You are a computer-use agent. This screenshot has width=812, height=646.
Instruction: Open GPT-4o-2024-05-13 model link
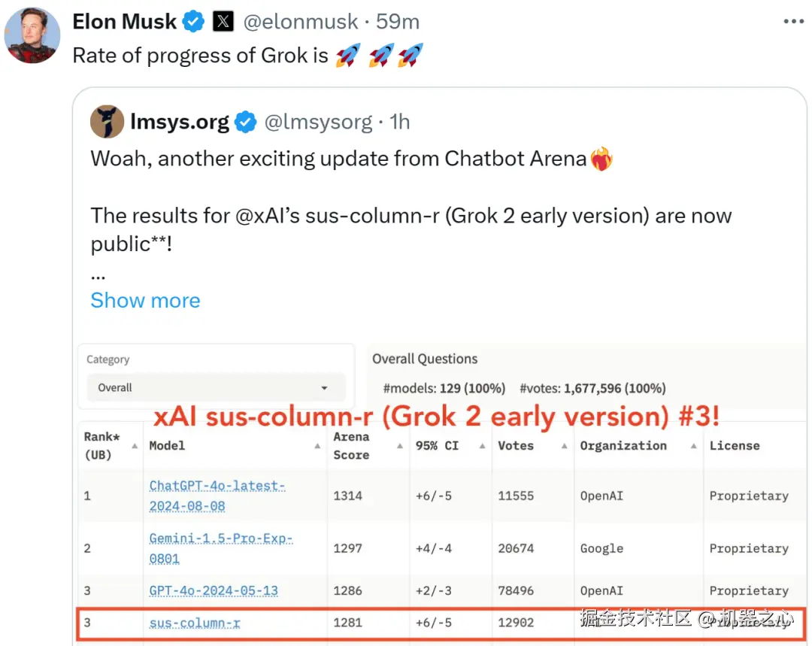click(x=214, y=590)
